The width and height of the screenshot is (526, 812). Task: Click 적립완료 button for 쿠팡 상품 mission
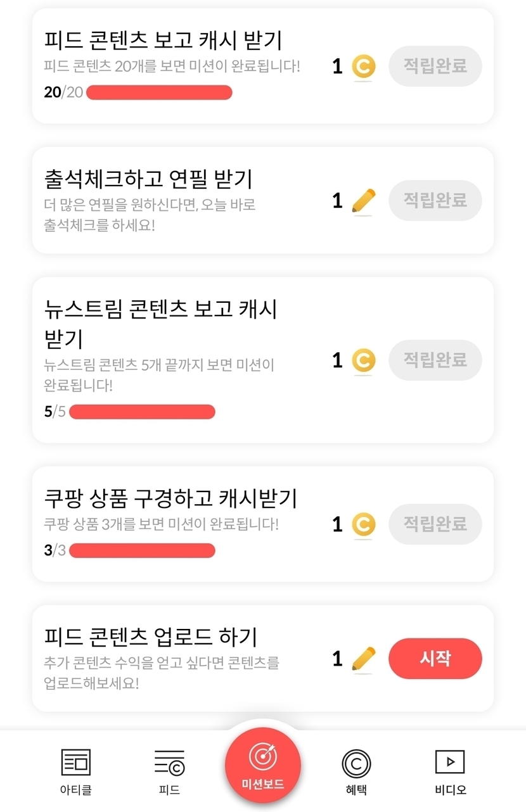click(435, 524)
